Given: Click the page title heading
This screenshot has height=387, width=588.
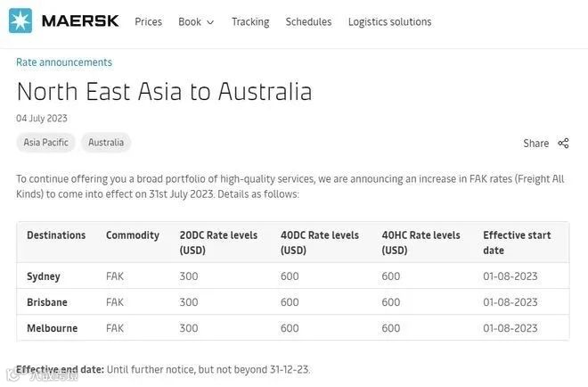Looking at the screenshot, I should pyautogui.click(x=164, y=92).
